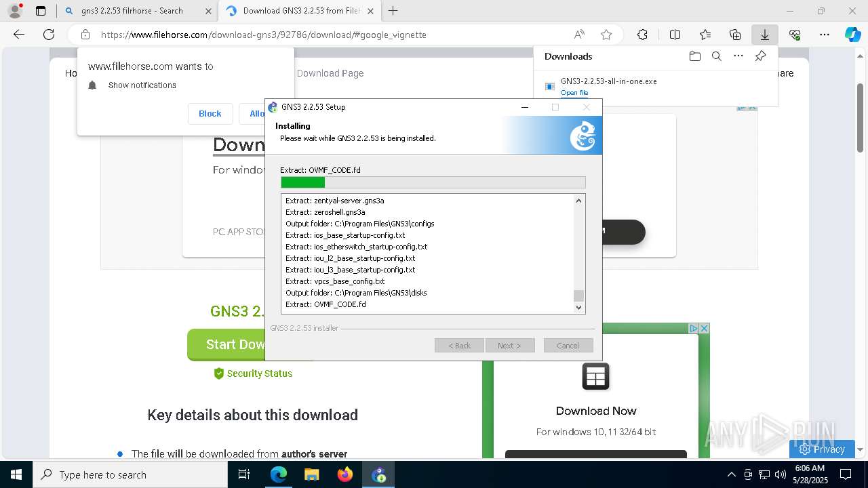Refresh the filehorse page
The width and height of the screenshot is (868, 488).
click(x=49, y=35)
